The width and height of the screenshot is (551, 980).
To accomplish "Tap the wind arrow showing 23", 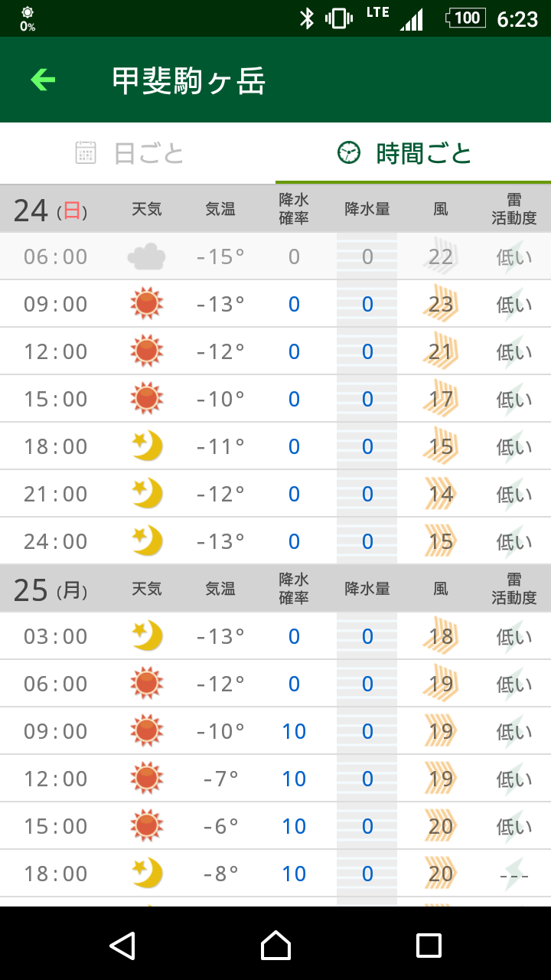I will pos(441,304).
